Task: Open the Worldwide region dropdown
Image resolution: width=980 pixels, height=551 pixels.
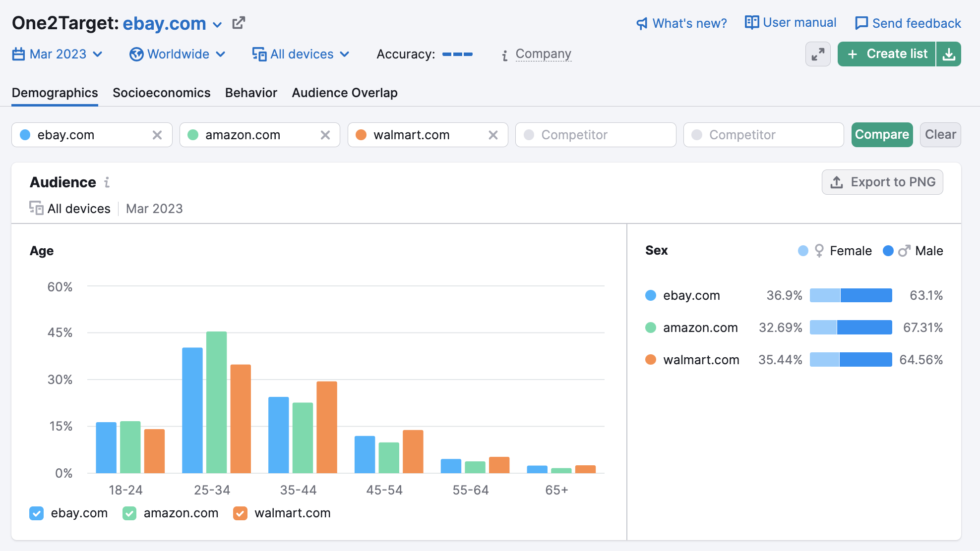Action: (x=178, y=54)
